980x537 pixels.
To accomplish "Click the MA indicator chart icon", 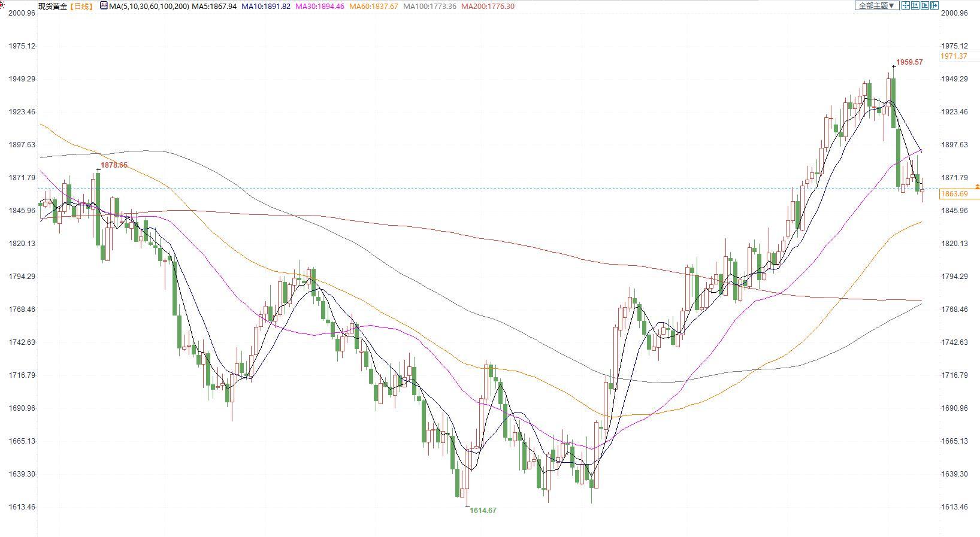I will pyautogui.click(x=104, y=6).
